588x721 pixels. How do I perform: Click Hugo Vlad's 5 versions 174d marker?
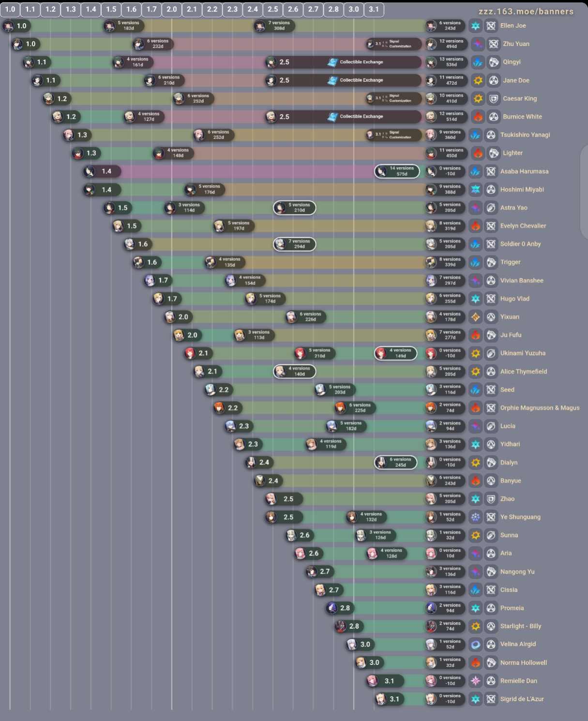coord(265,299)
